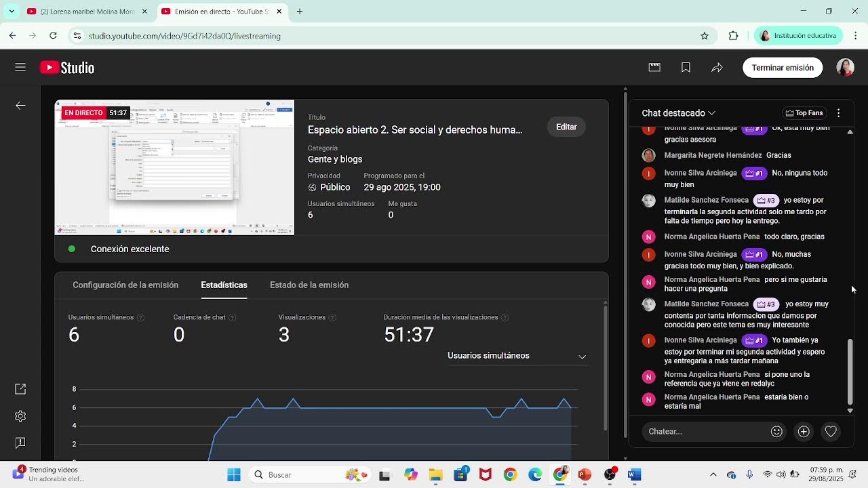Expand the Chat destacado dropdown
The image size is (868, 488).
[679, 113]
